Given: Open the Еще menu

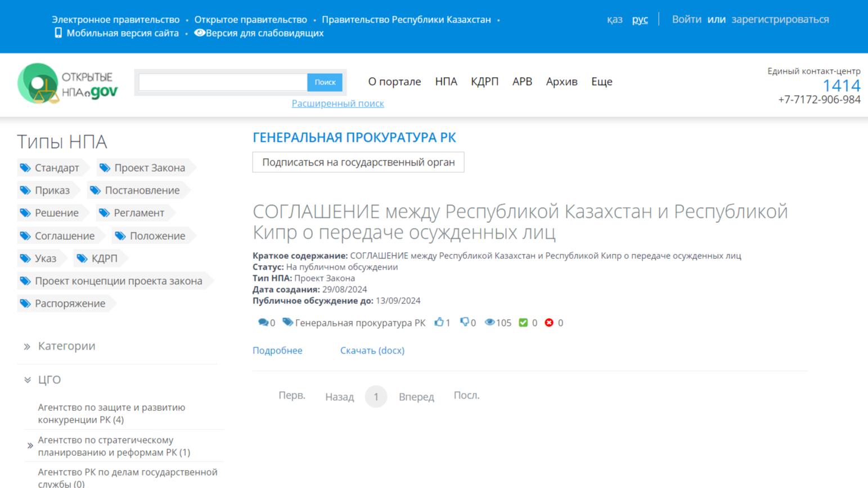Looking at the screenshot, I should [601, 82].
